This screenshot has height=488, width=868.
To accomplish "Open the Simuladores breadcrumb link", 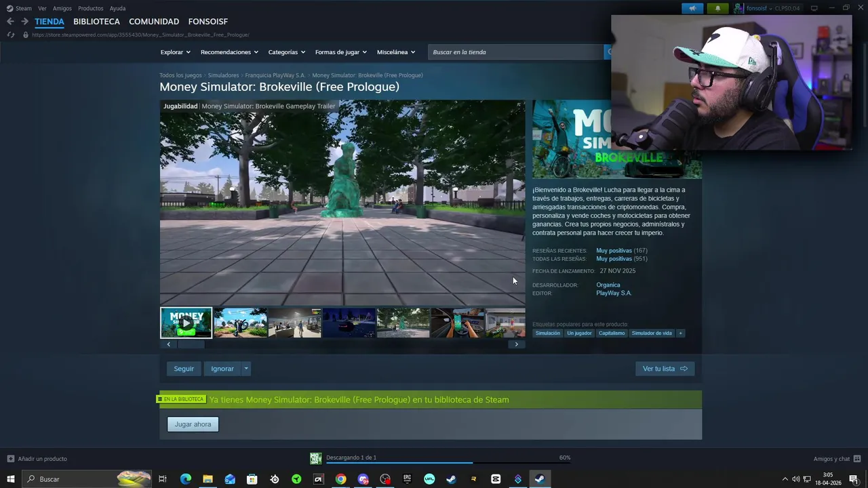I will point(223,75).
